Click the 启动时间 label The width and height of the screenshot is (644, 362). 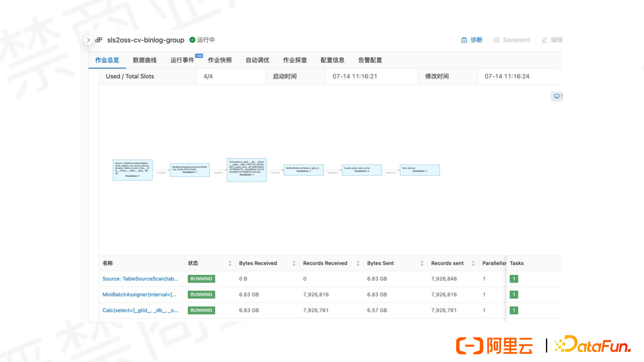284,76
